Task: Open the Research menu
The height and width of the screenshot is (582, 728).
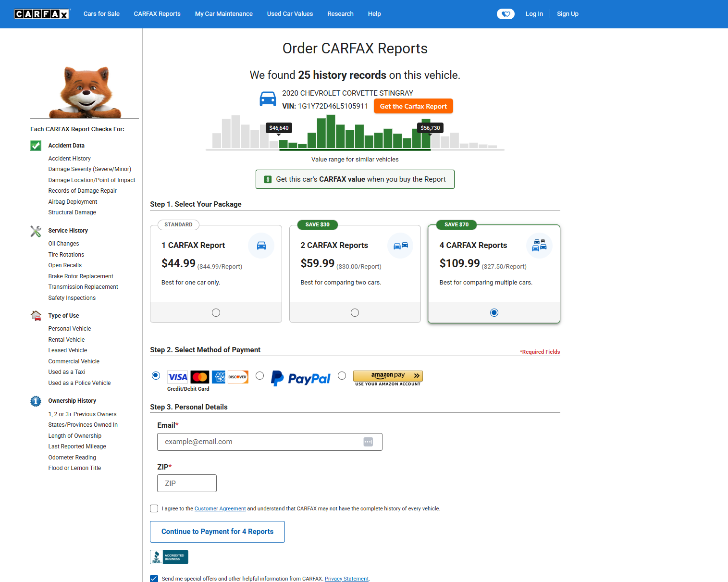Action: coord(340,14)
